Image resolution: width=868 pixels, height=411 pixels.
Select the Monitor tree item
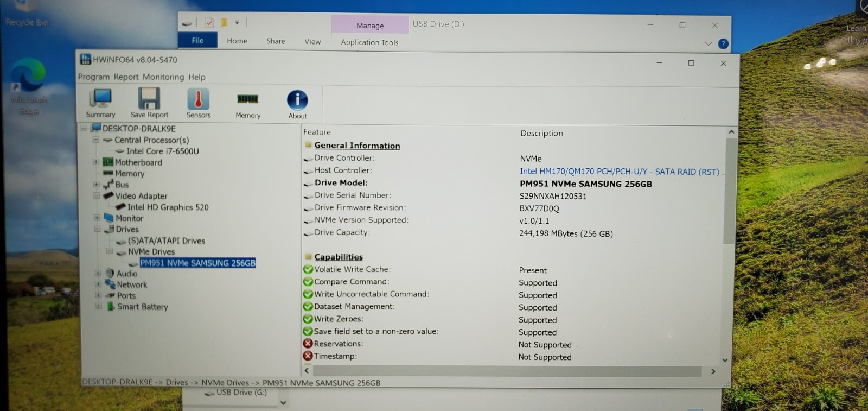129,218
